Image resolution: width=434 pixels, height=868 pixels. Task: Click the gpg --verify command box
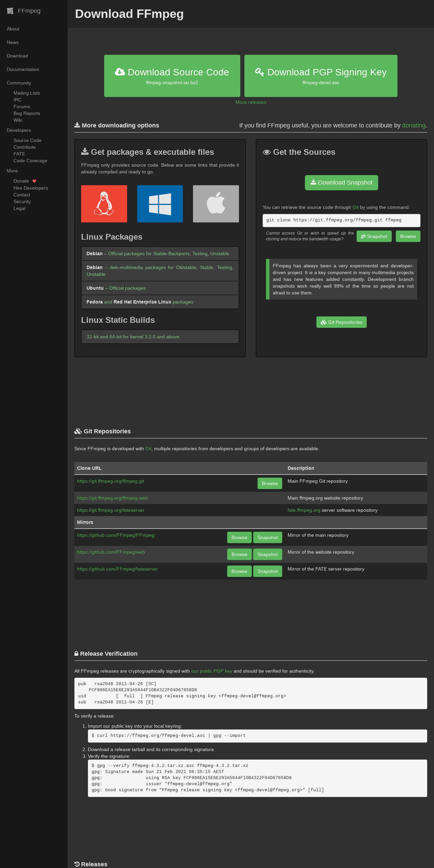[258, 778]
